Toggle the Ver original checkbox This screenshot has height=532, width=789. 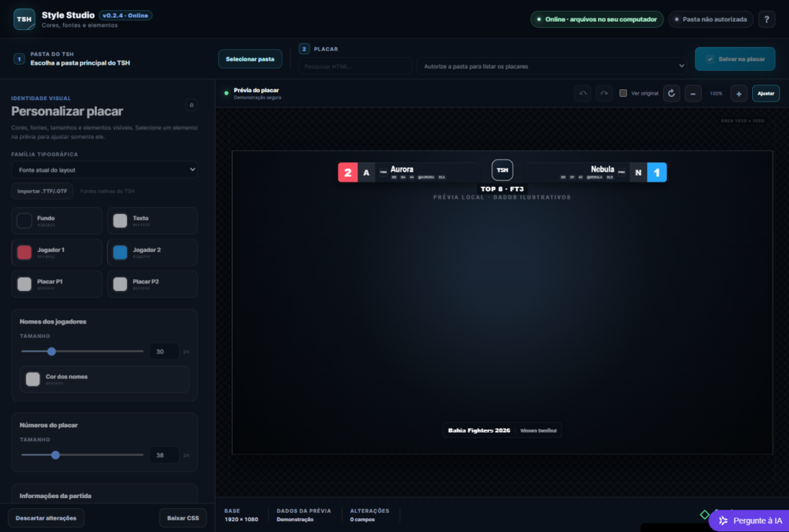(623, 93)
